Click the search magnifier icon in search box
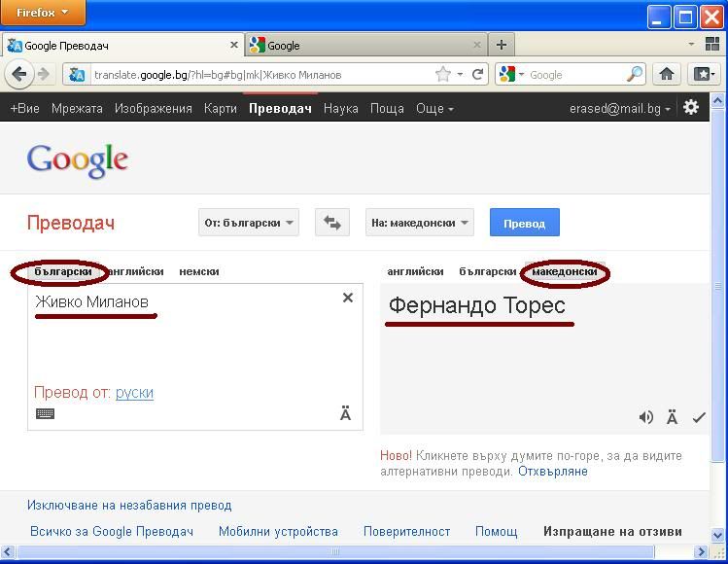The width and height of the screenshot is (728, 564). 635,74
